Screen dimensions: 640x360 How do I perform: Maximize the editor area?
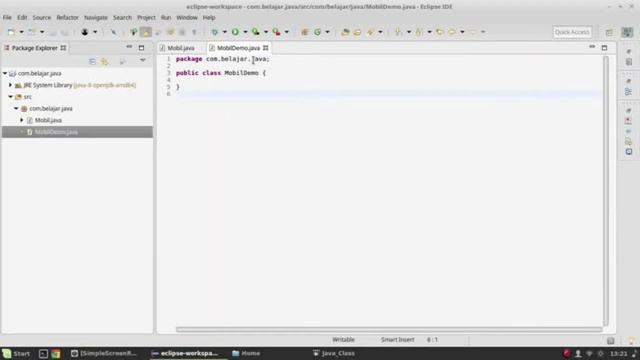pos(604,48)
